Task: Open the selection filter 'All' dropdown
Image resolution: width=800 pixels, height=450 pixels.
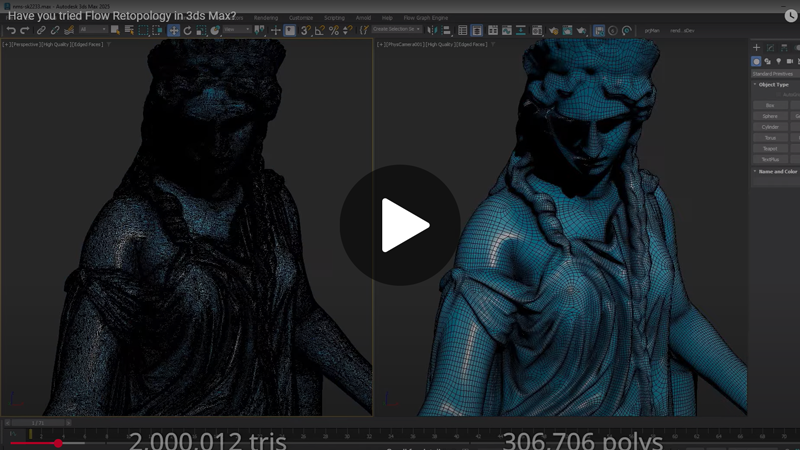Action: [93, 30]
